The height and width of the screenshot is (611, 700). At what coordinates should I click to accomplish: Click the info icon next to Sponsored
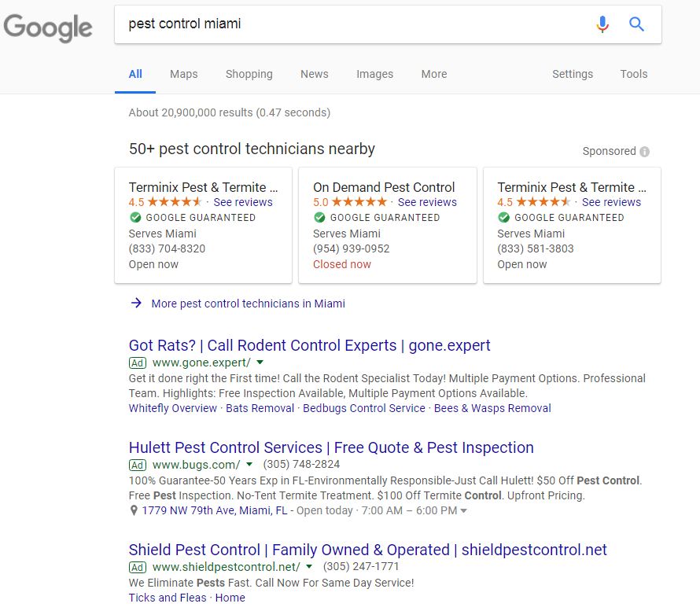pos(646,151)
